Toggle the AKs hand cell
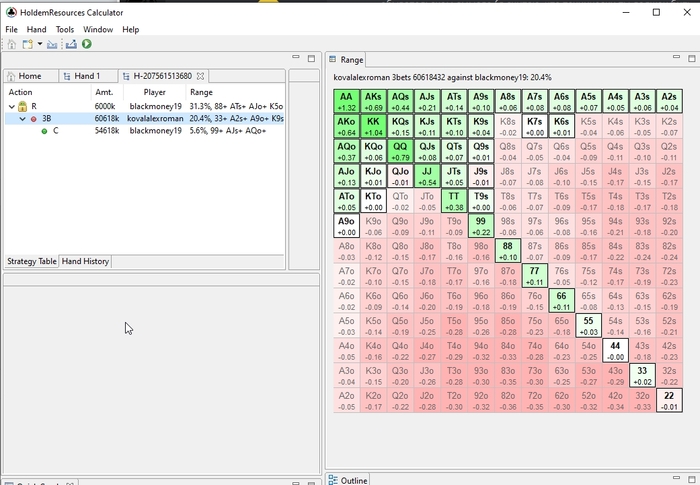Image resolution: width=700 pixels, height=485 pixels. (x=373, y=101)
